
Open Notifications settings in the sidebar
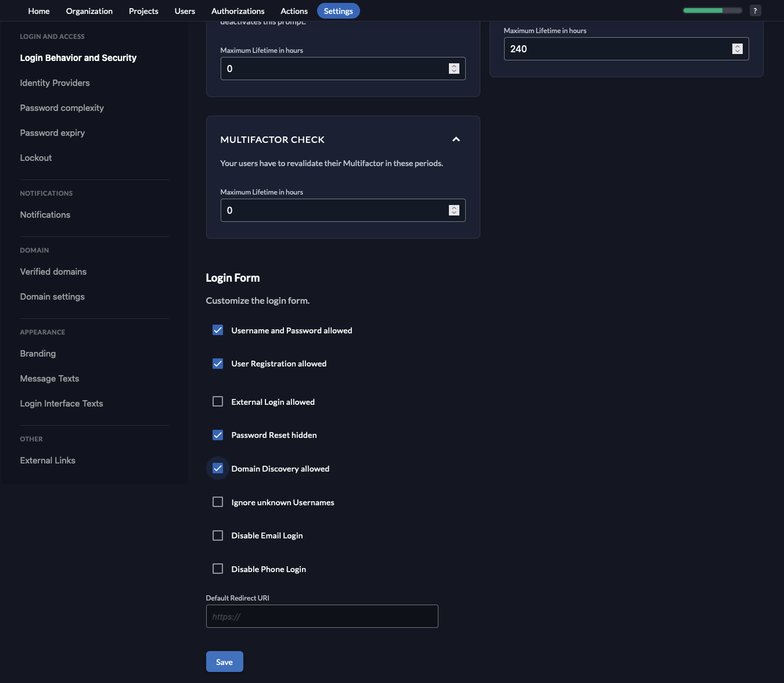point(45,214)
